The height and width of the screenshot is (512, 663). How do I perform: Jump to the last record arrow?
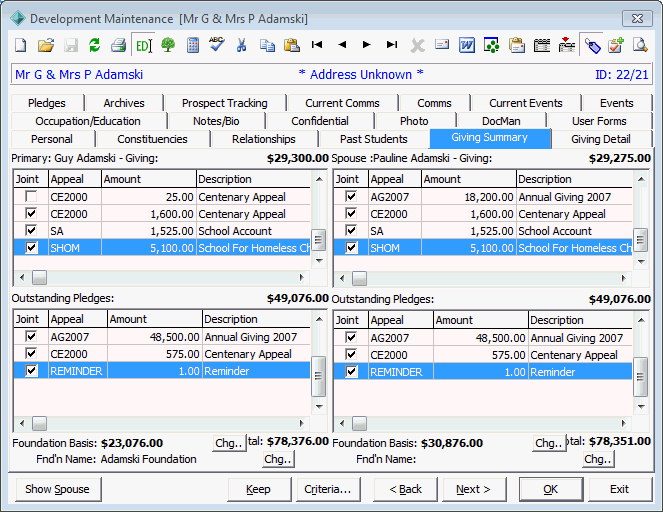(392, 44)
